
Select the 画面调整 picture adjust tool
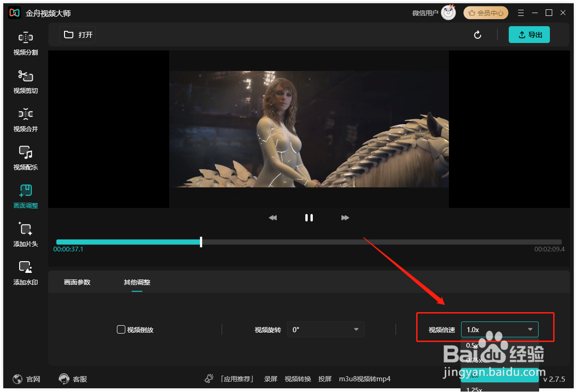click(26, 197)
